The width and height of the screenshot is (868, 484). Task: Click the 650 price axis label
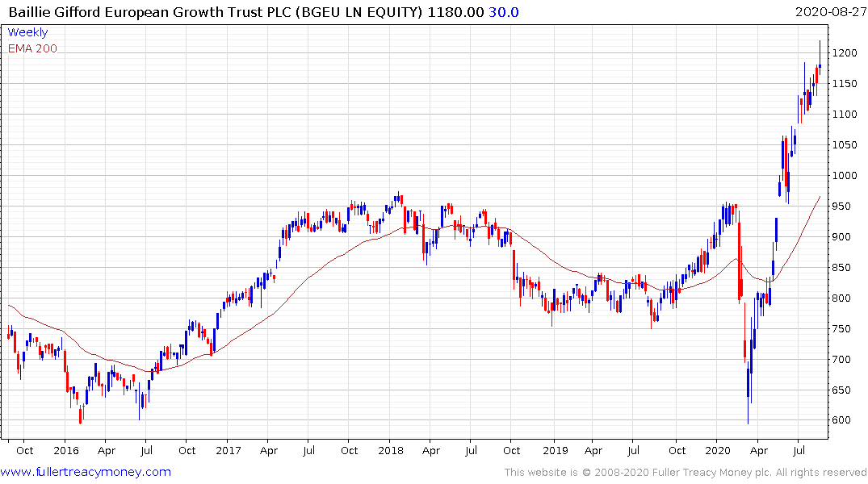[x=841, y=390]
